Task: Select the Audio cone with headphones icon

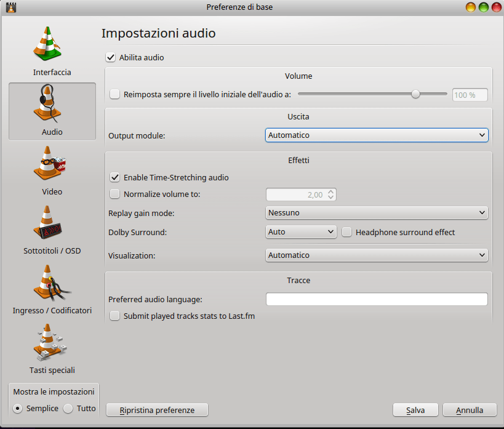Action: coord(47,103)
